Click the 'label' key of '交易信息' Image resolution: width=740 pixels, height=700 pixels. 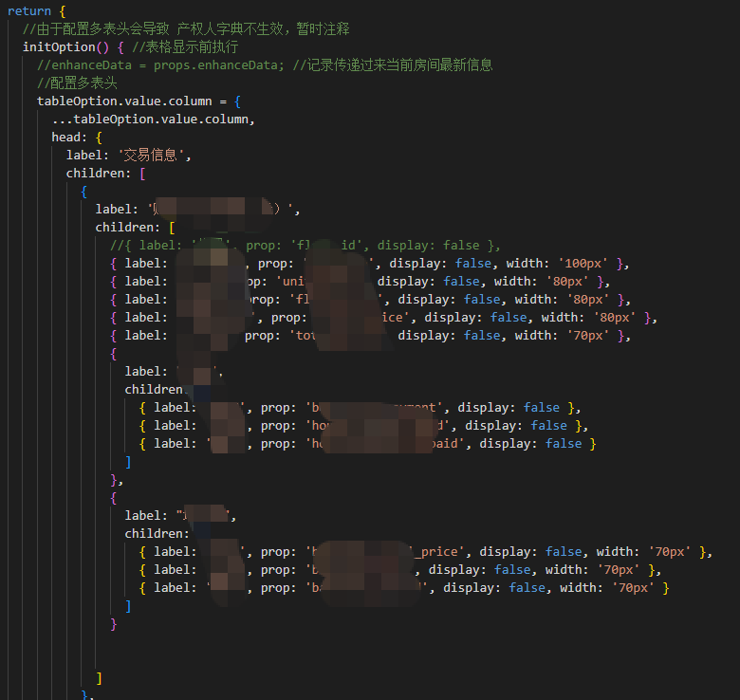84,156
